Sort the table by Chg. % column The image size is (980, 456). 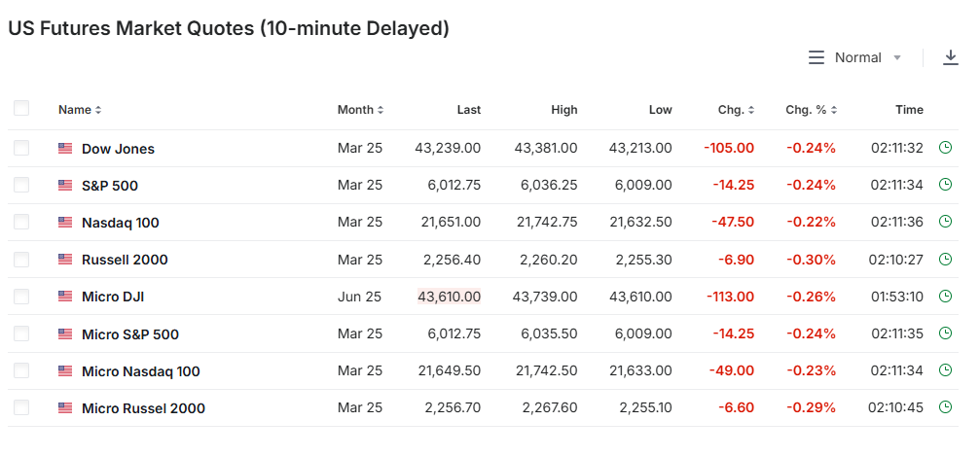(x=811, y=110)
